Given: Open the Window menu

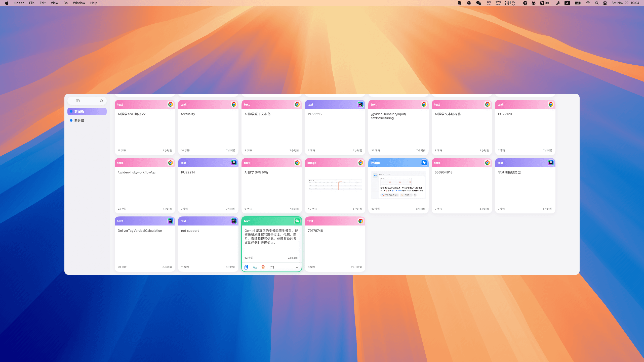Looking at the screenshot, I should (x=79, y=3).
